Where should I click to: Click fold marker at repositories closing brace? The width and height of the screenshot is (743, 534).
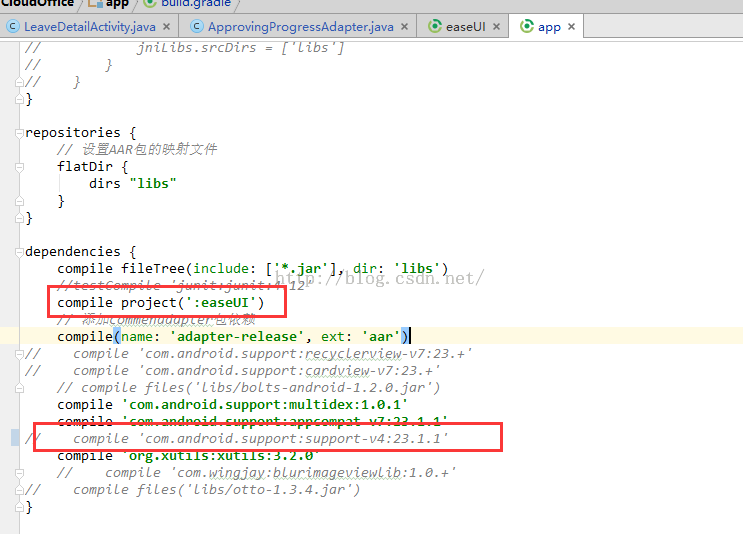19,218
